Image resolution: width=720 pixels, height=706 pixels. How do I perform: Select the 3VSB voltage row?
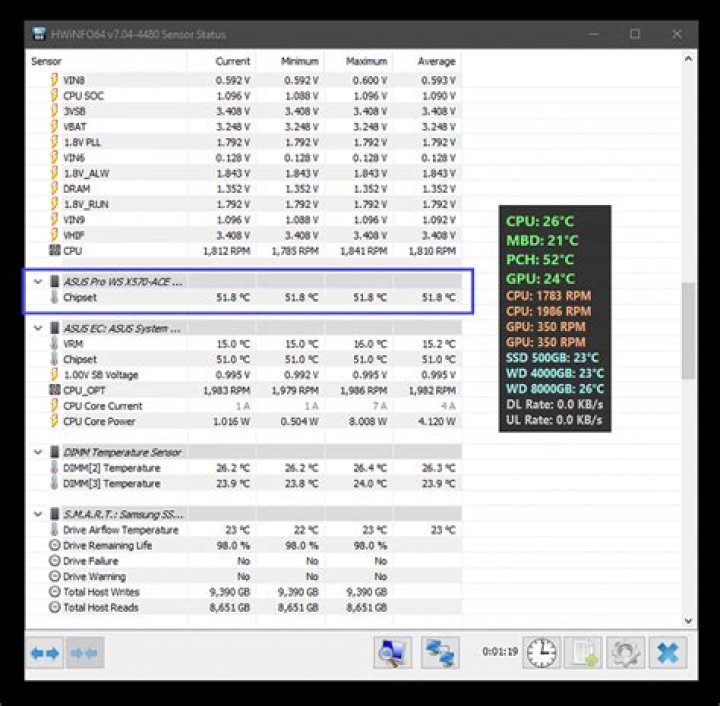click(x=244, y=111)
